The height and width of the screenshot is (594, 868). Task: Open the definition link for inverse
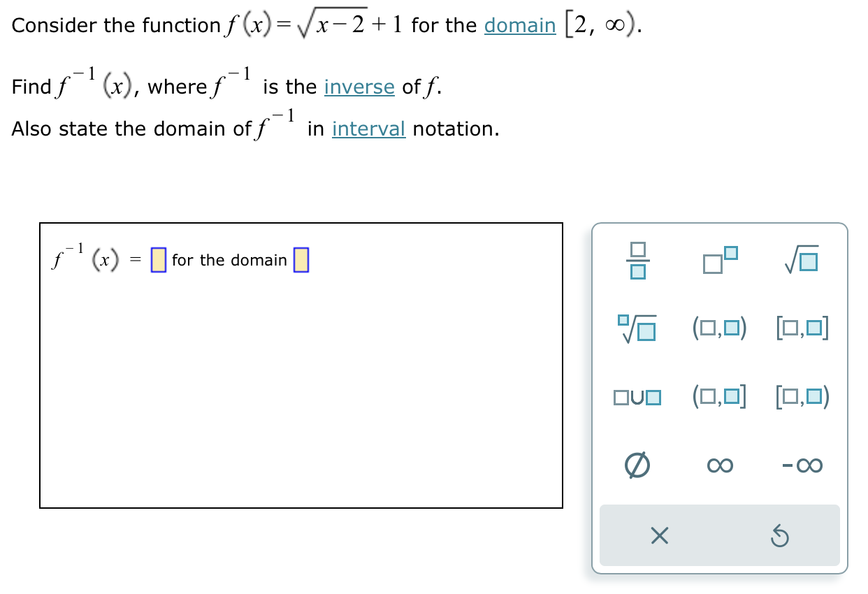[359, 87]
